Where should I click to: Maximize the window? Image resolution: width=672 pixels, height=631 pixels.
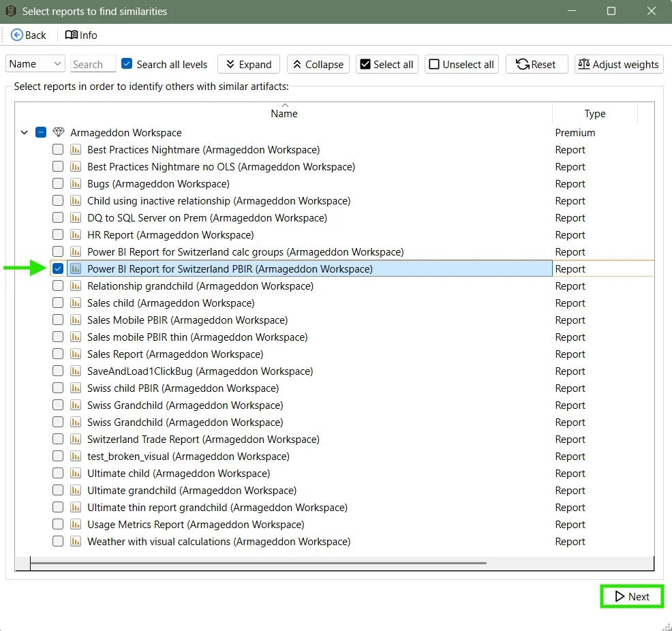[x=611, y=11]
